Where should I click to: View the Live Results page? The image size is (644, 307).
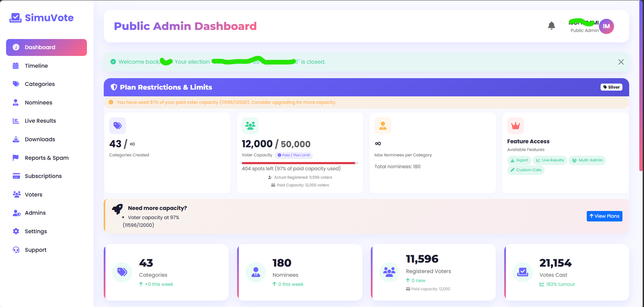click(x=46, y=121)
